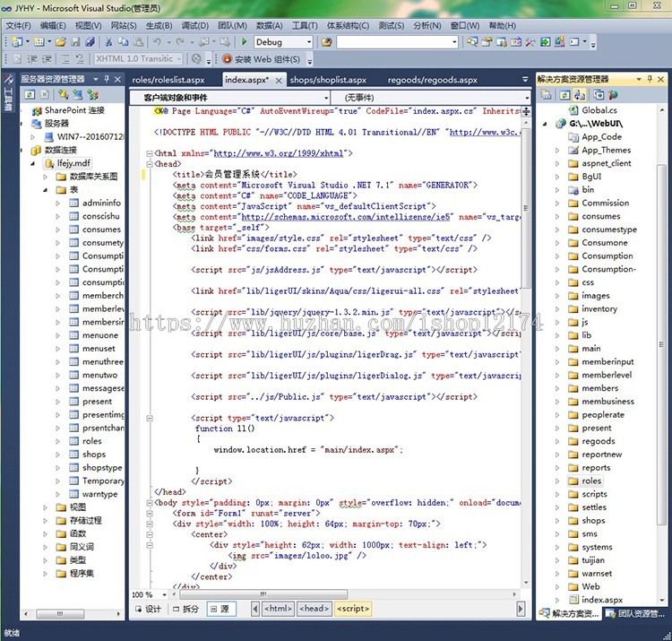The width and height of the screenshot is (672, 641).
Task: Click the Redo arrow icon
Action: (180, 41)
